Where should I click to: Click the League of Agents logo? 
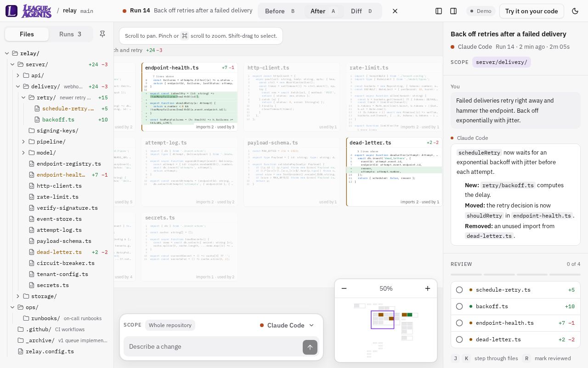28,11
